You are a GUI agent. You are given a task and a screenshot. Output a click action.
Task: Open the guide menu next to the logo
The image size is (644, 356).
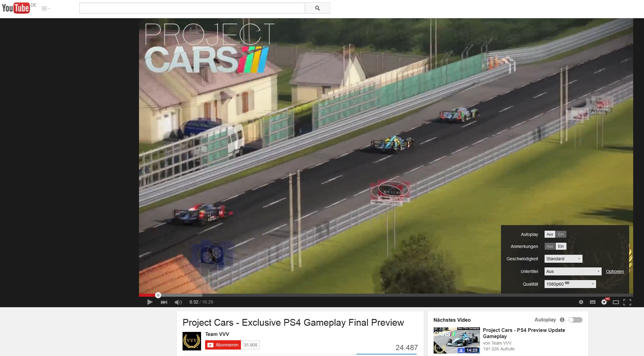(x=46, y=8)
